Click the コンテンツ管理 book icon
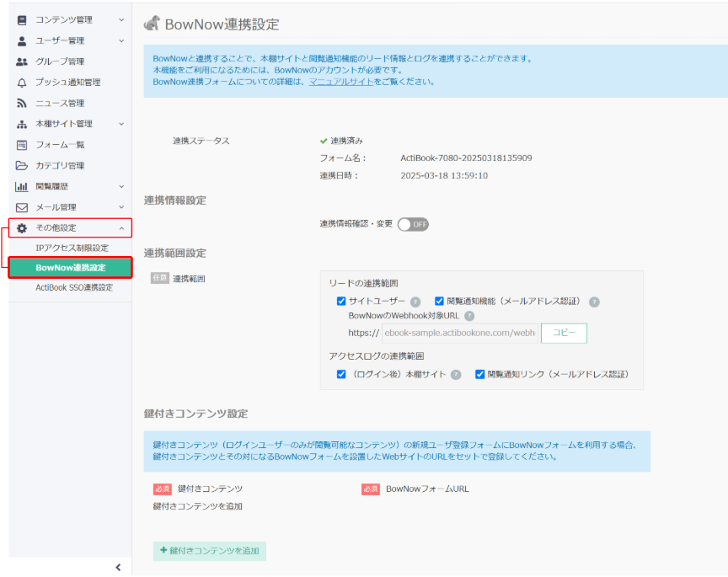The height and width of the screenshot is (577, 728). click(x=22, y=20)
